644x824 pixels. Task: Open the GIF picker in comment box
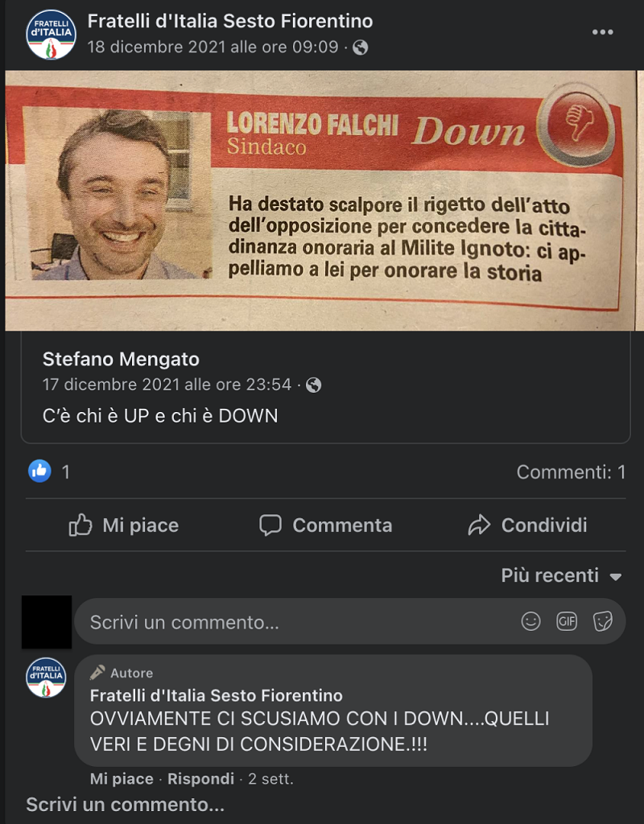(567, 622)
